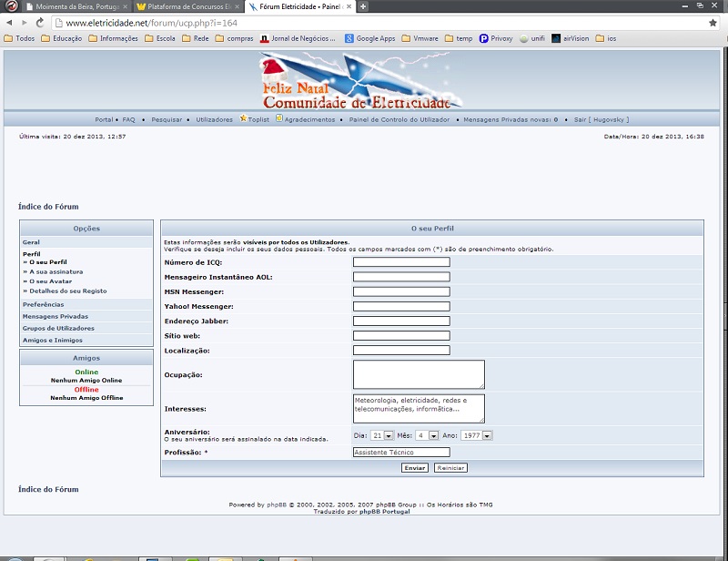The width and height of the screenshot is (728, 561).
Task: Expand the Dia birthday dropdown
Action: pos(389,435)
